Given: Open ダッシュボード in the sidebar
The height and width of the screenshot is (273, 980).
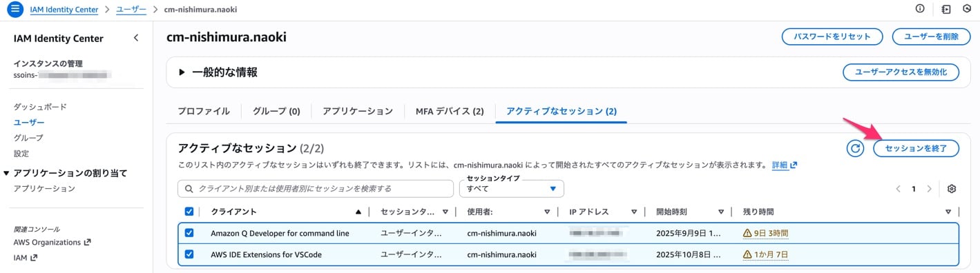Looking at the screenshot, I should 40,107.
